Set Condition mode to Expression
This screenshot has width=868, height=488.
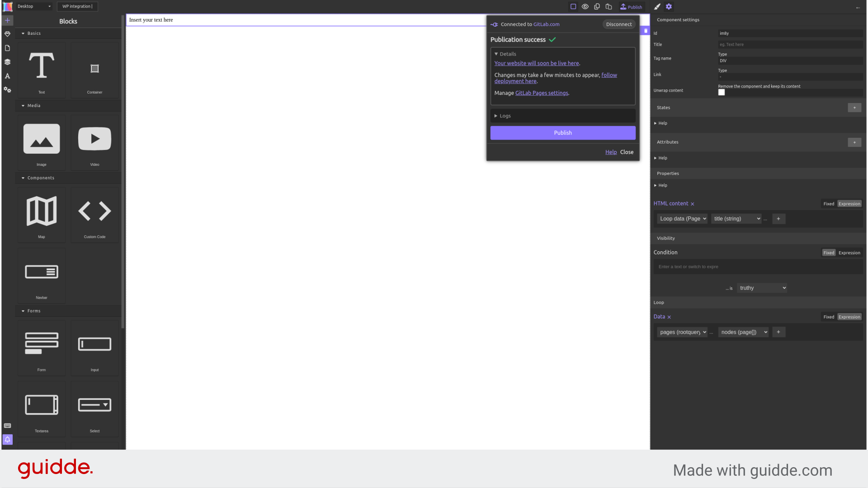pos(849,253)
